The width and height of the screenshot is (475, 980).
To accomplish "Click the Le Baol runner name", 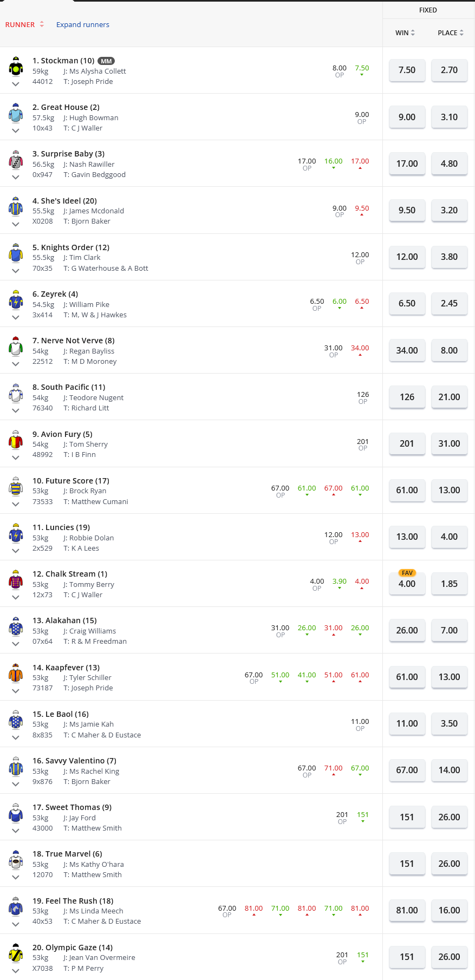I will point(60,714).
